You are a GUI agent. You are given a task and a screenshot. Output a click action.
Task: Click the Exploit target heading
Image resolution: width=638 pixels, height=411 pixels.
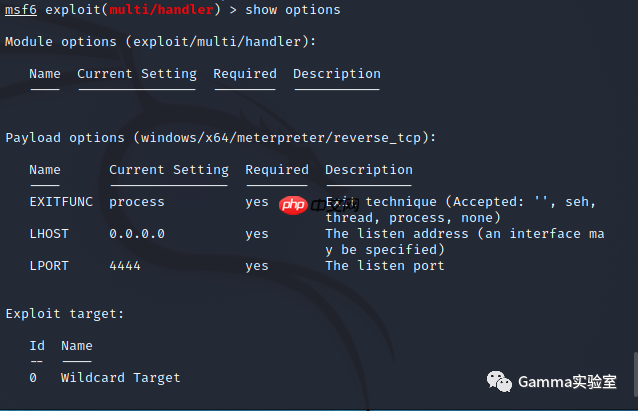point(65,314)
